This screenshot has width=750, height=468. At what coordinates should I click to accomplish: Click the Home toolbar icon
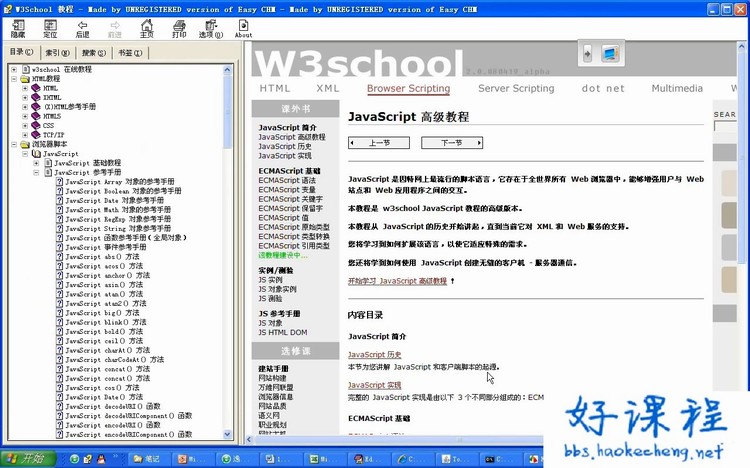pos(147,28)
